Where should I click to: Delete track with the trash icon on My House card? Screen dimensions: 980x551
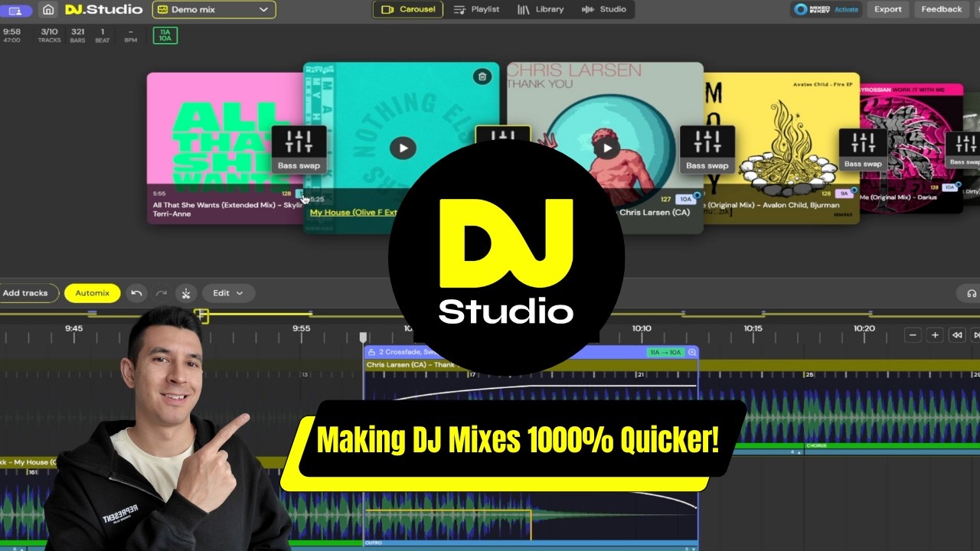[482, 77]
